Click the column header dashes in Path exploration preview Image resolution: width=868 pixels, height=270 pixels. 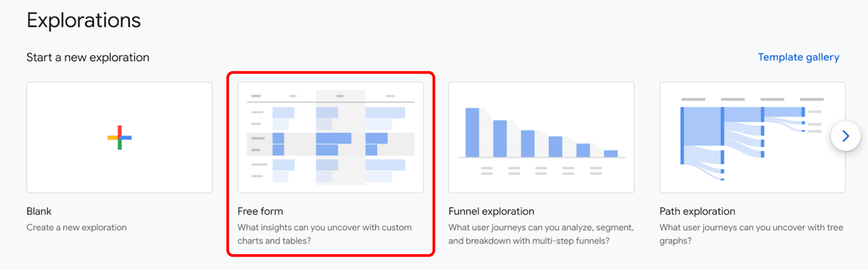click(x=752, y=99)
